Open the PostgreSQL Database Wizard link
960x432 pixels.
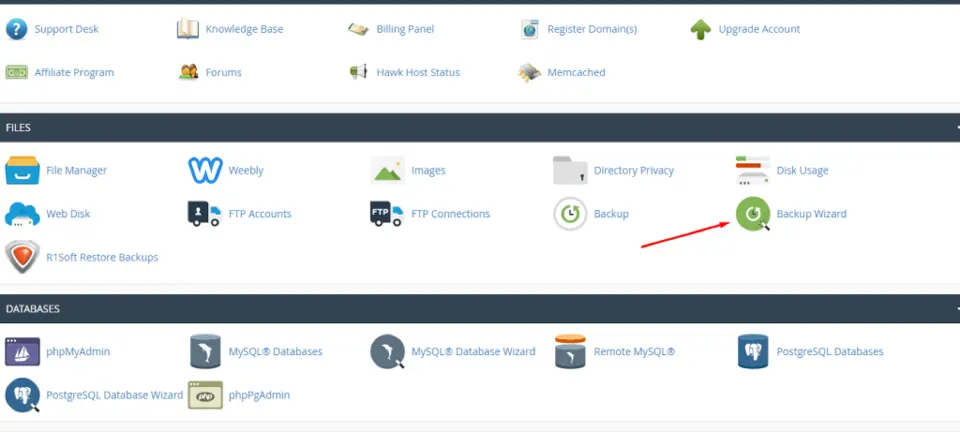[114, 395]
